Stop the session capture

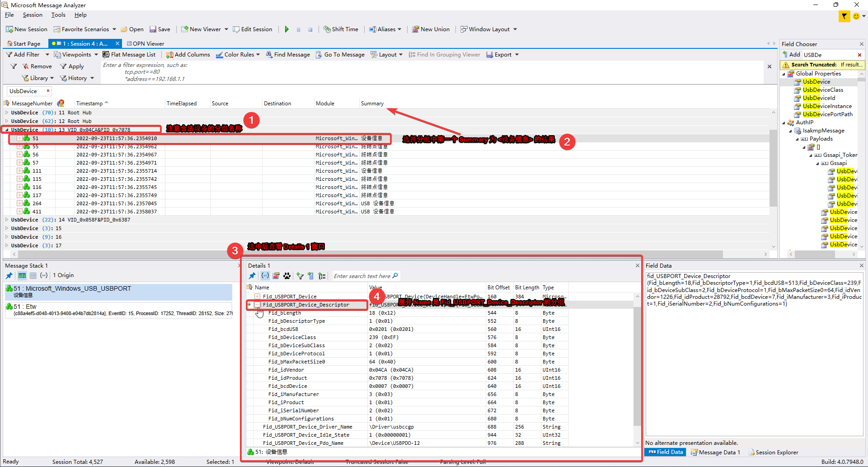coord(310,29)
